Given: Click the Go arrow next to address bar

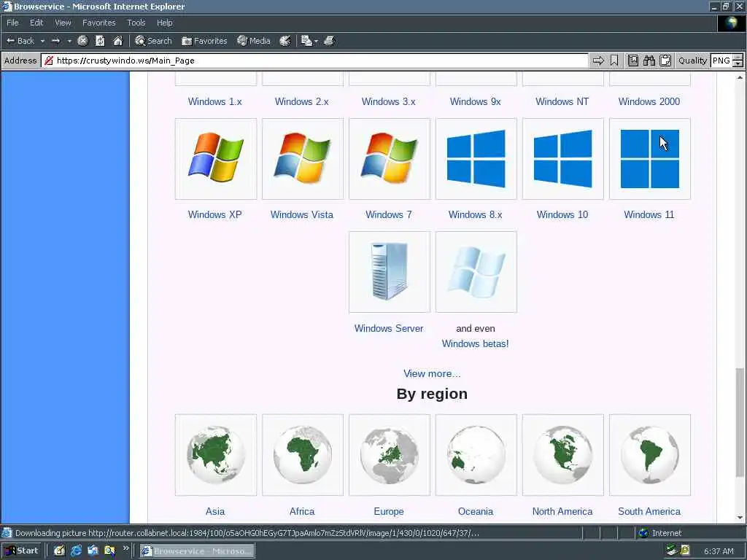Looking at the screenshot, I should pos(598,61).
